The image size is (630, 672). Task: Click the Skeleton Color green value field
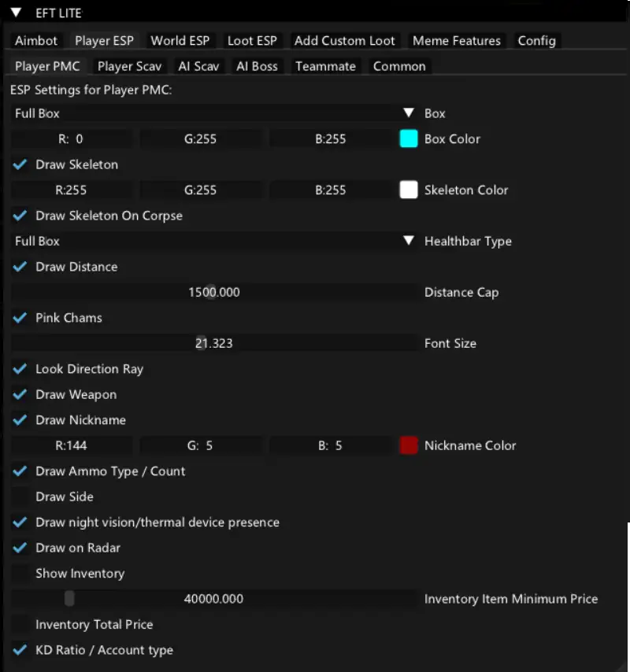click(200, 190)
